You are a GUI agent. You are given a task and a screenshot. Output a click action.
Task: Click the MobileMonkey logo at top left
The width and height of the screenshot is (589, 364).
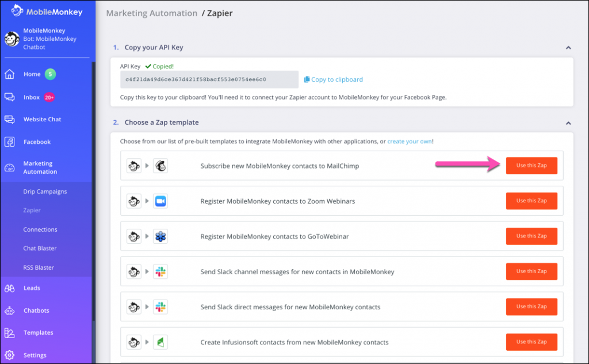[47, 12]
